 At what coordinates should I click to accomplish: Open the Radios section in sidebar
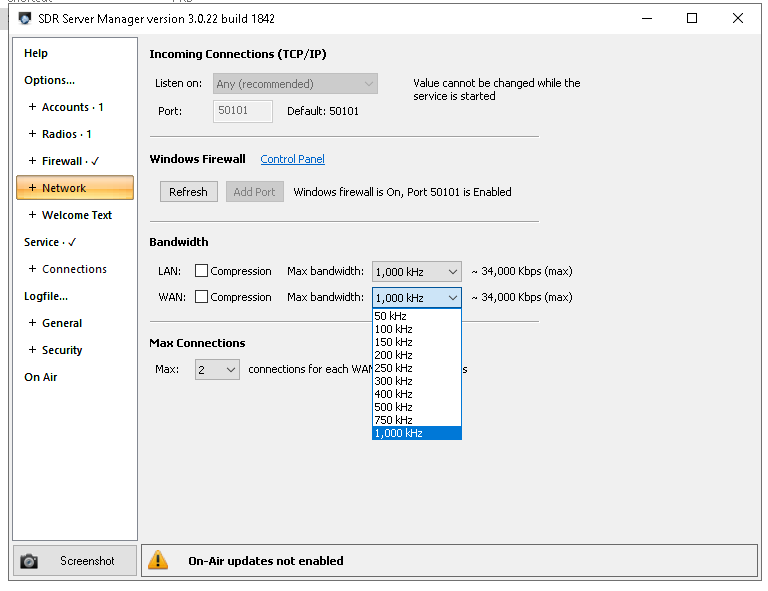(x=66, y=134)
